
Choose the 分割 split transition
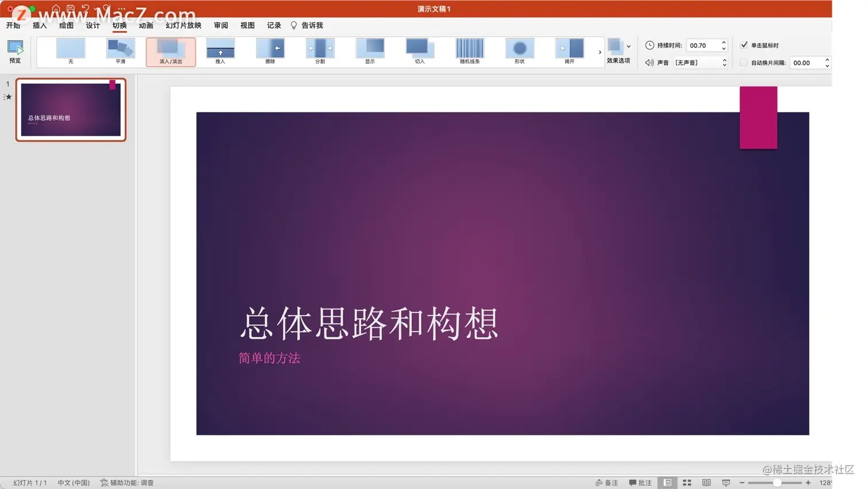point(320,51)
